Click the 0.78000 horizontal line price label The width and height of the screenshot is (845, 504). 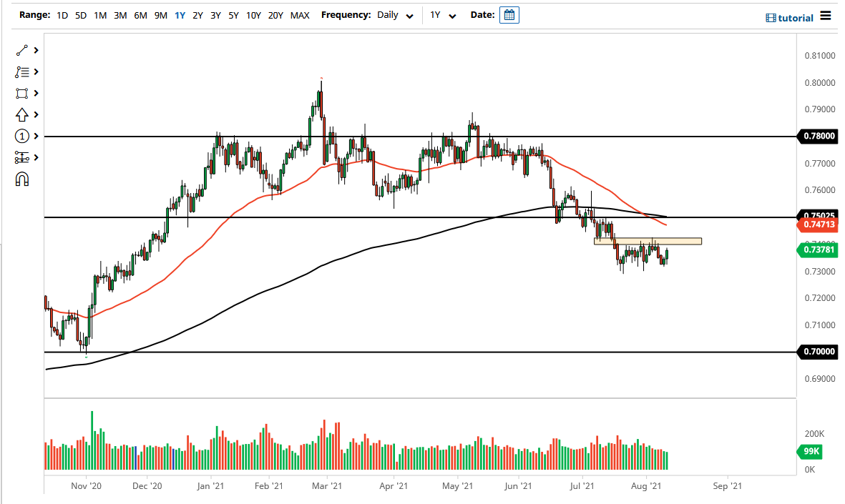pyautogui.click(x=818, y=137)
